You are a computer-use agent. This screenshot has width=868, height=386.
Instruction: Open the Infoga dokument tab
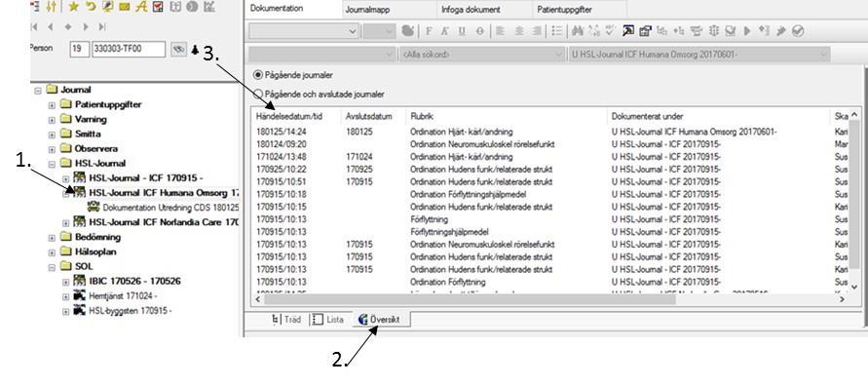(471, 10)
